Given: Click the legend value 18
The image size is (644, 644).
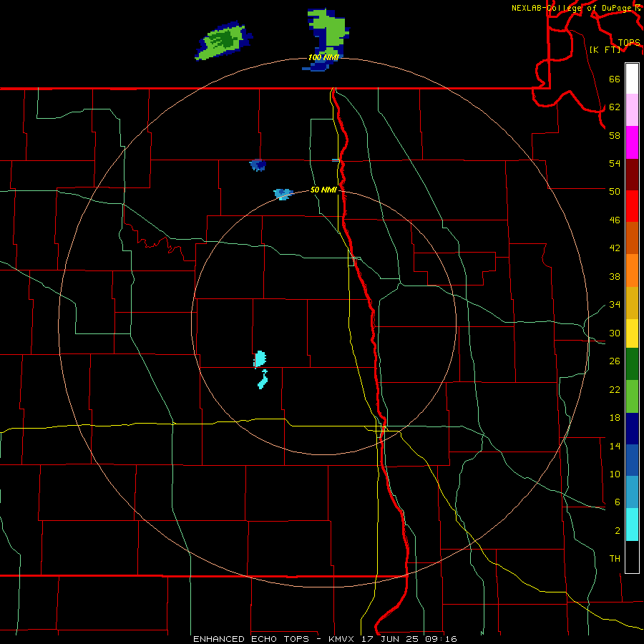Looking at the screenshot, I should [x=615, y=418].
